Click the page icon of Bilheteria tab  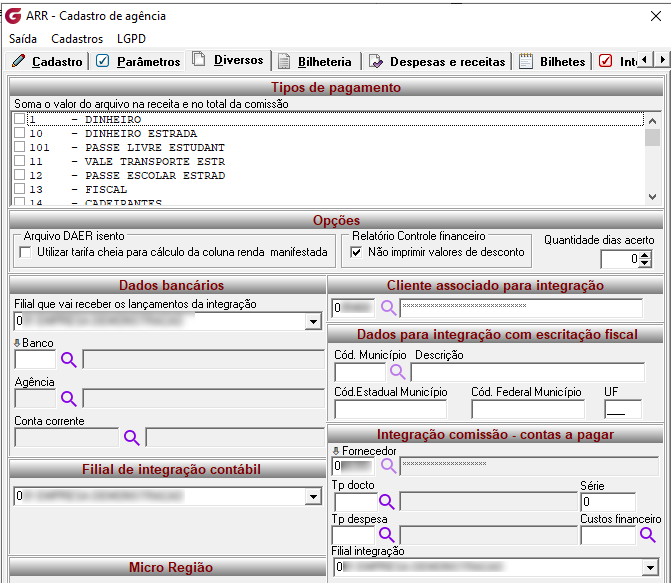click(284, 61)
